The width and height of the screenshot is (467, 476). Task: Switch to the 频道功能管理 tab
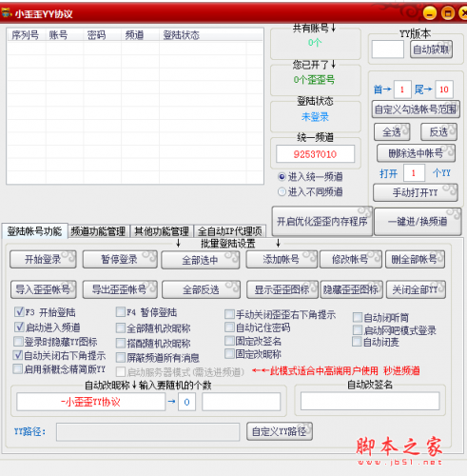[99, 231]
